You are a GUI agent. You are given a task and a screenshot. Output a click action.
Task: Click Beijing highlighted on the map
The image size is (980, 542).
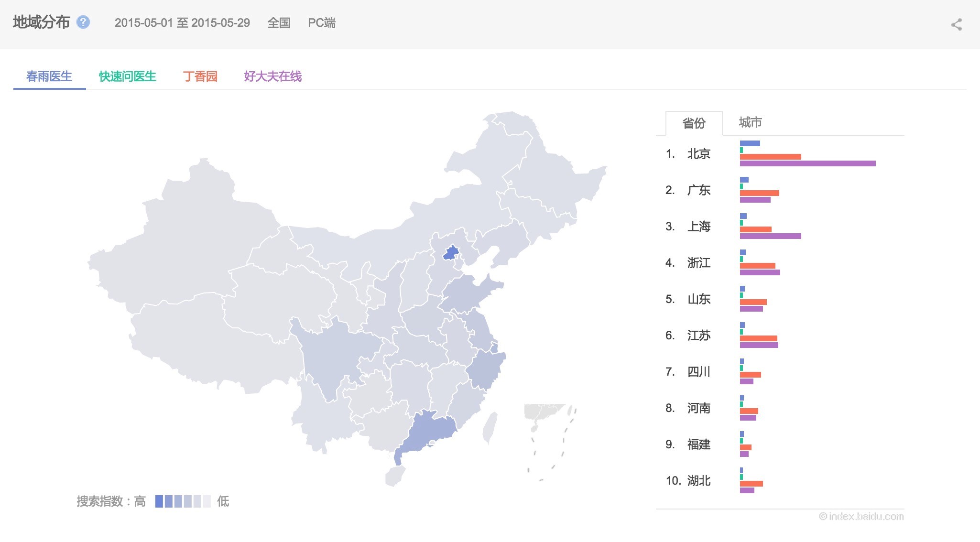[451, 253]
